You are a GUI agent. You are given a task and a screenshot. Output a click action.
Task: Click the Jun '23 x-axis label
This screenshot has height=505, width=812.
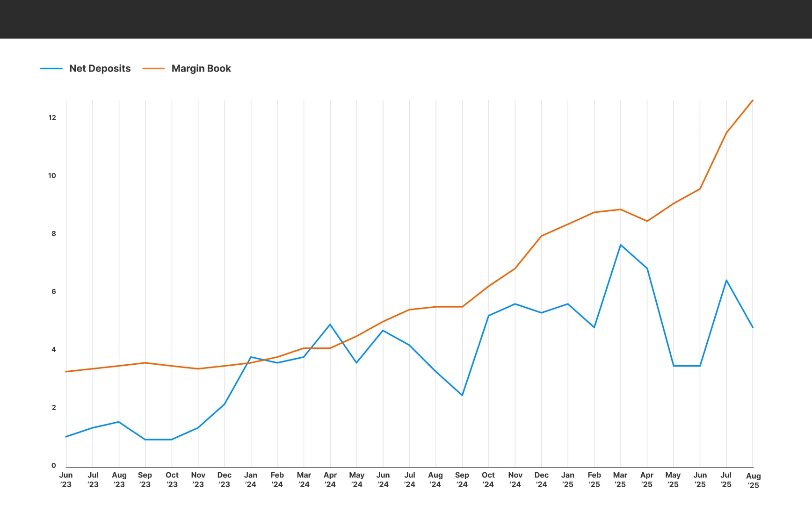66,480
